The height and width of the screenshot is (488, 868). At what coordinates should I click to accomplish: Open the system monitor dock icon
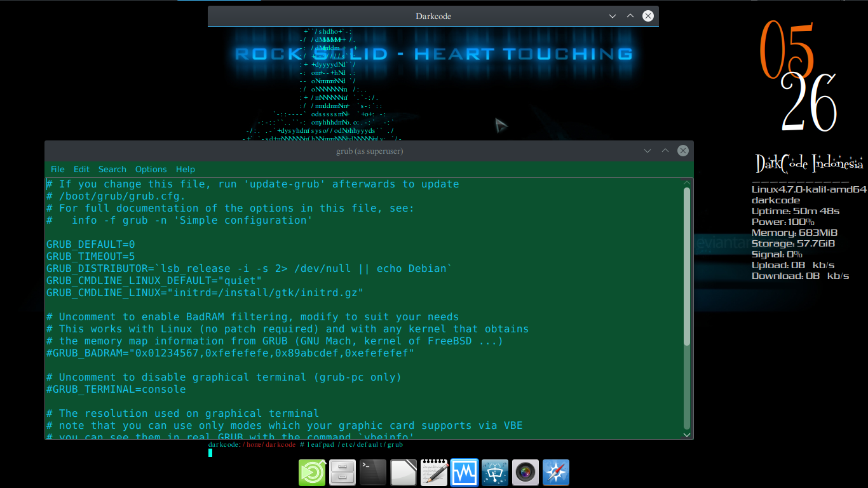point(465,473)
